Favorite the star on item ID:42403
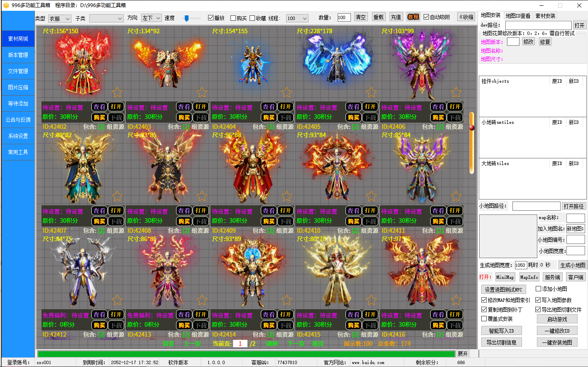Image resolution: width=588 pixels, height=367 pixels. pos(202,92)
